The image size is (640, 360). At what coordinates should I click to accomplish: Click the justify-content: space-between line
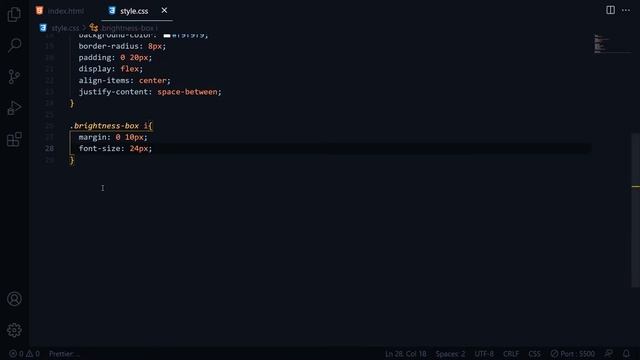150,92
